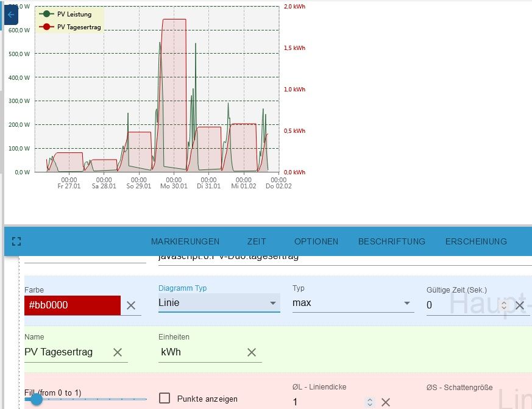This screenshot has width=532, height=409.
Task: Adjust Liniendicke stepper arrows
Action: tap(370, 402)
